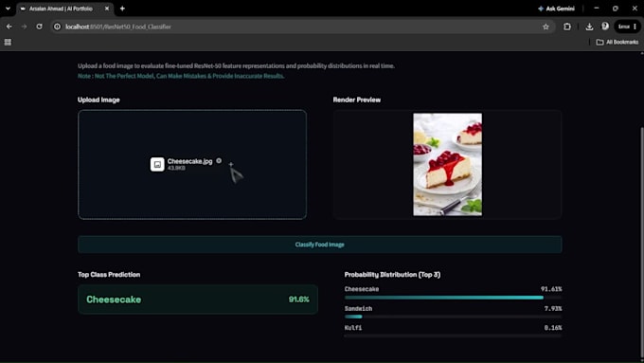Screen dimensions: 644x363
Task: View site information icon in address bar
Action: click(x=57, y=27)
